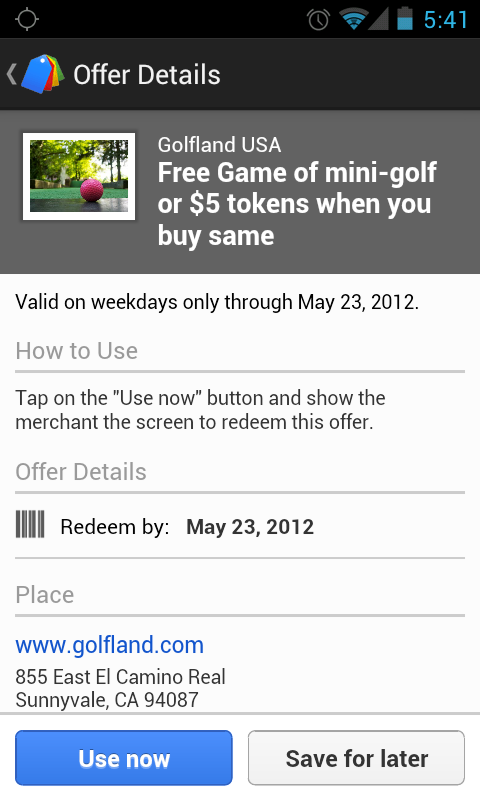Tap the Wi-Fi signal status icon

[x=353, y=19]
